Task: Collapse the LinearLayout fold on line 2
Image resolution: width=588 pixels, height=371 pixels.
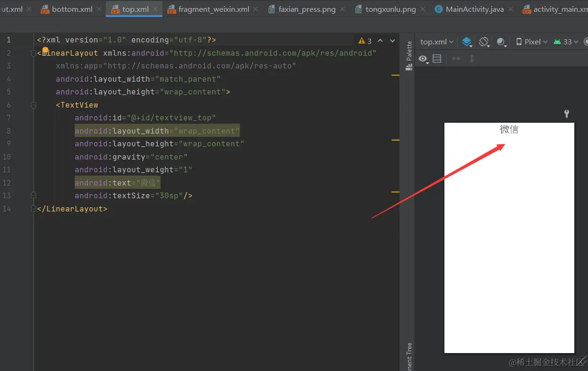Action: pyautogui.click(x=34, y=53)
